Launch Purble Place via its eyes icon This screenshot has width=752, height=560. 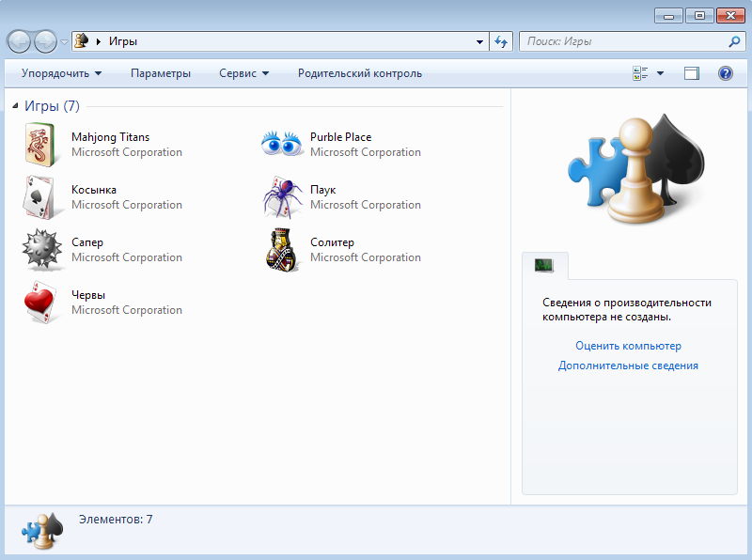[283, 145]
